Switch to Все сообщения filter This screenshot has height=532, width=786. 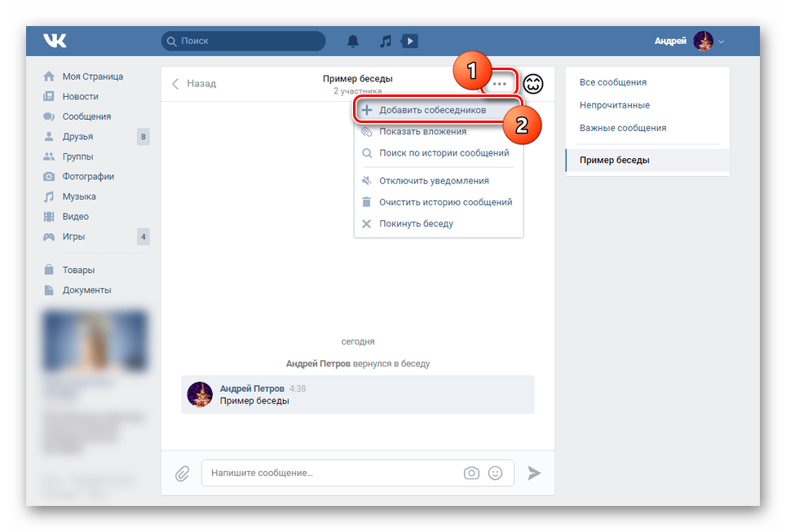click(612, 82)
